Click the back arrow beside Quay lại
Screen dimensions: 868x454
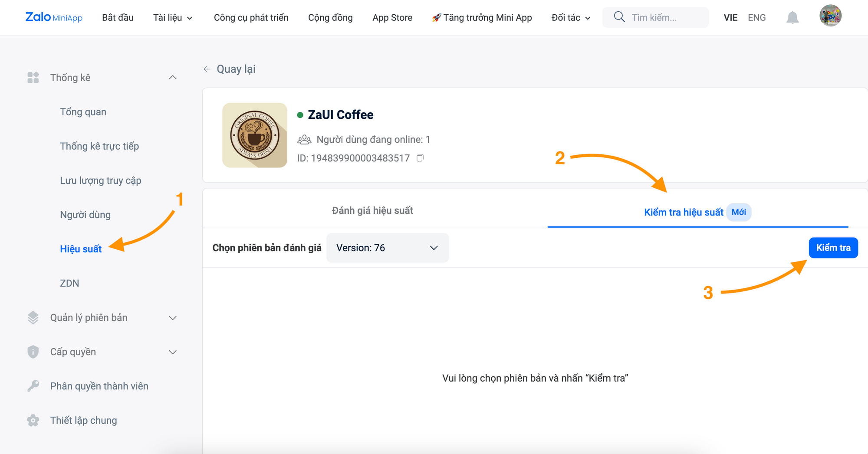pos(207,69)
